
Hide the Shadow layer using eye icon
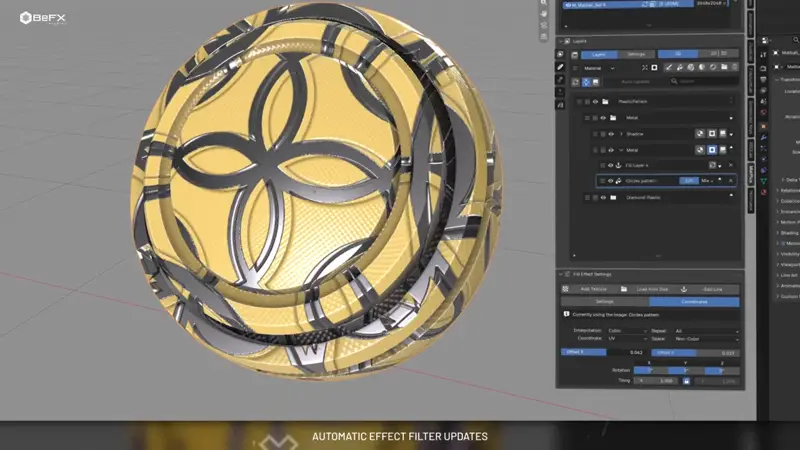tap(611, 134)
